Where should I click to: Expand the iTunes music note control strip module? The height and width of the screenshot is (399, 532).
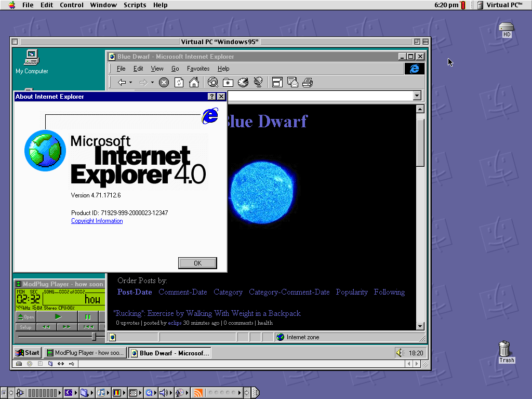(108, 393)
